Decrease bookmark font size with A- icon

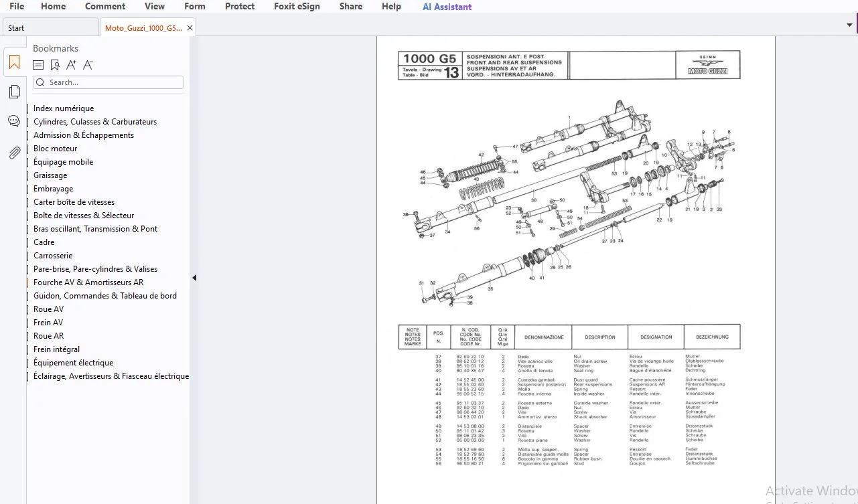pos(88,65)
